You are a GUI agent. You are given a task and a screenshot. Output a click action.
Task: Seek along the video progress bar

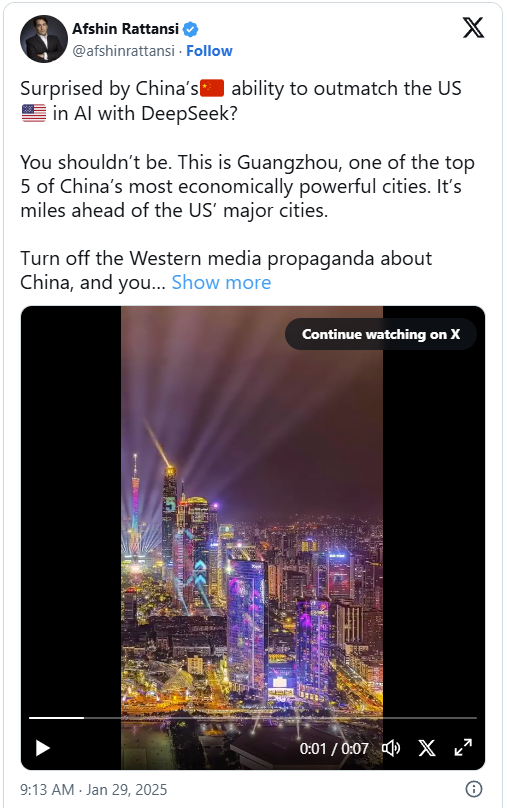(252, 717)
